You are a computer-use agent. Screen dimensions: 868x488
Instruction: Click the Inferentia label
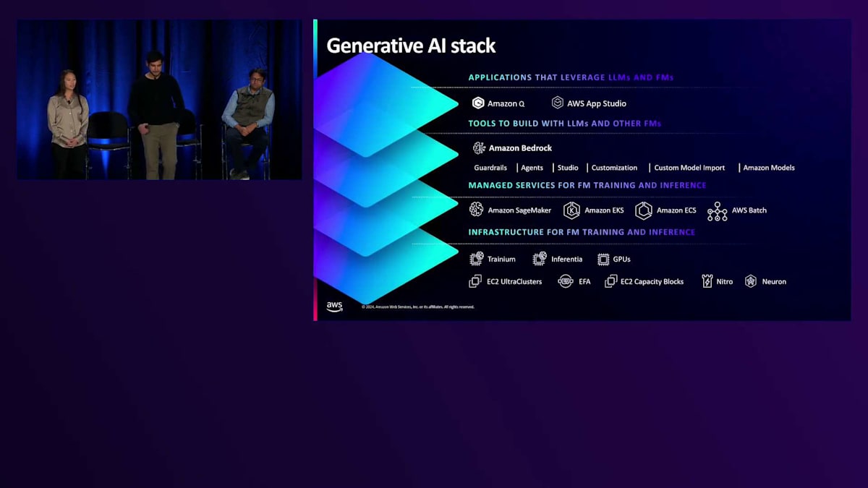coord(566,259)
